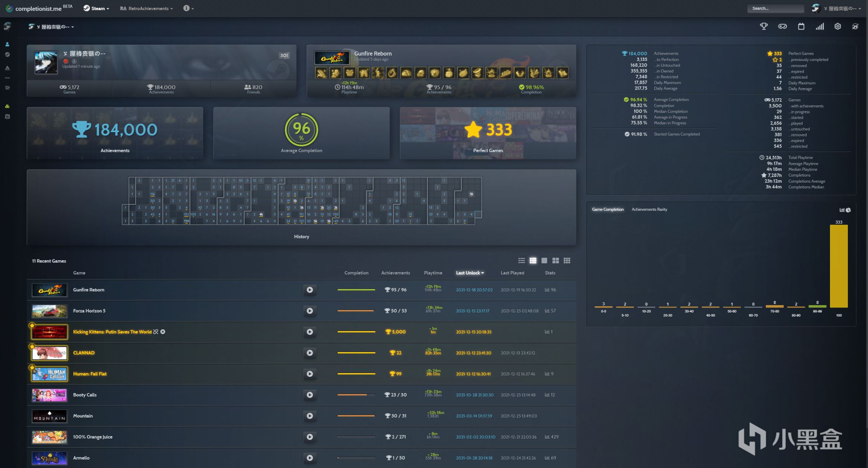The image size is (868, 468).
Task: Open the trophy achievements page icon
Action: 764,26
